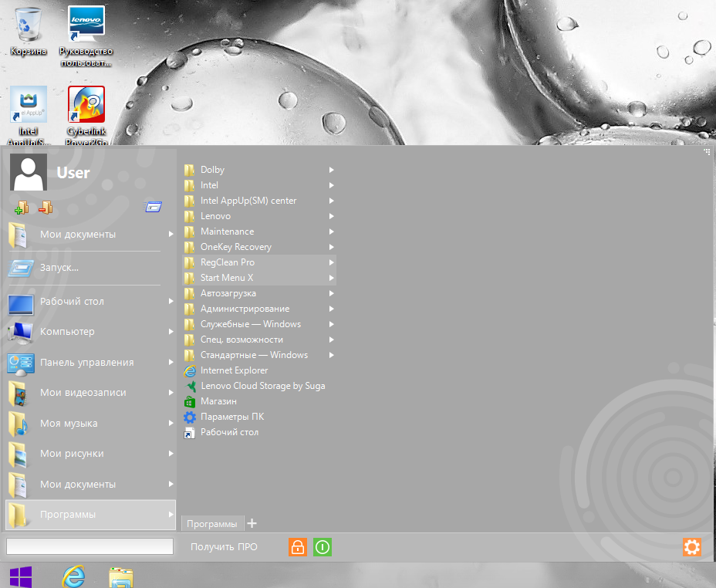
Task: Click the User name label
Action: 73,173
